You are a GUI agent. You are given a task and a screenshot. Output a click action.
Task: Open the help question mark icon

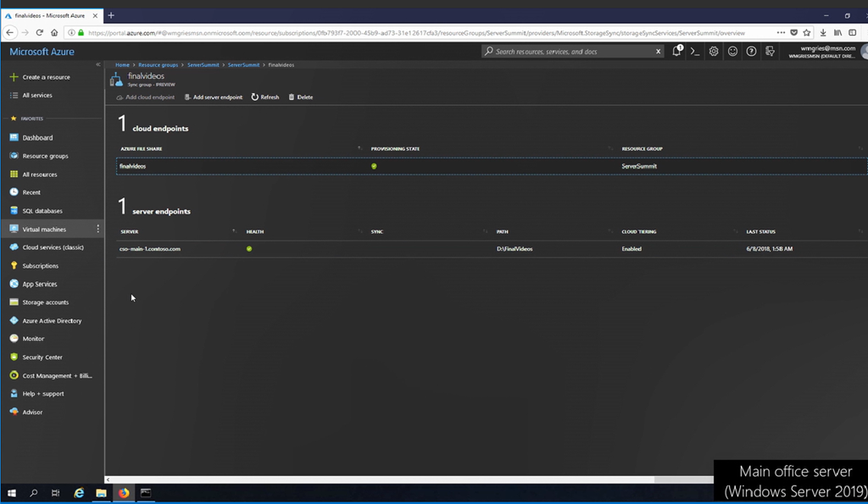[x=751, y=52]
